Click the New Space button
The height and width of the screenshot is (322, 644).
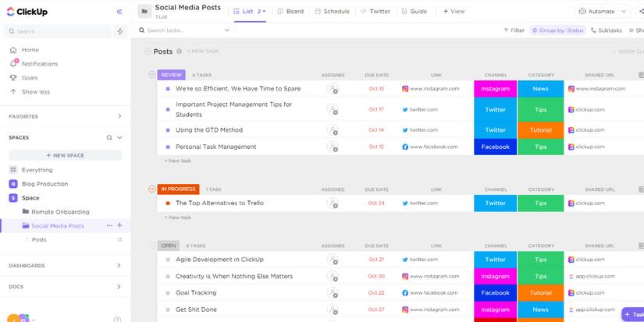point(66,155)
